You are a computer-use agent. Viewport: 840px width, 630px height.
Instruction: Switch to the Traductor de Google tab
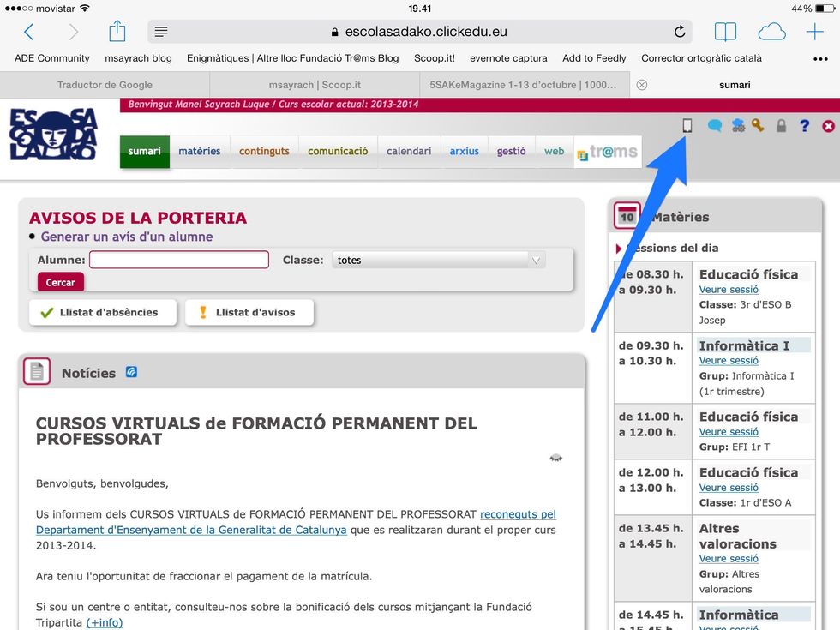coord(105,85)
